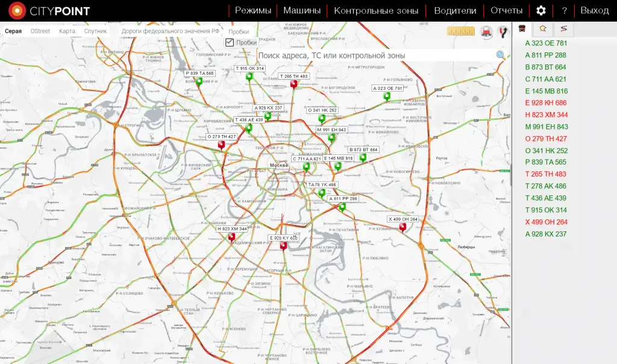This screenshot has height=364, width=617.
Task: Click the magnifier search icon
Action: click(x=500, y=55)
